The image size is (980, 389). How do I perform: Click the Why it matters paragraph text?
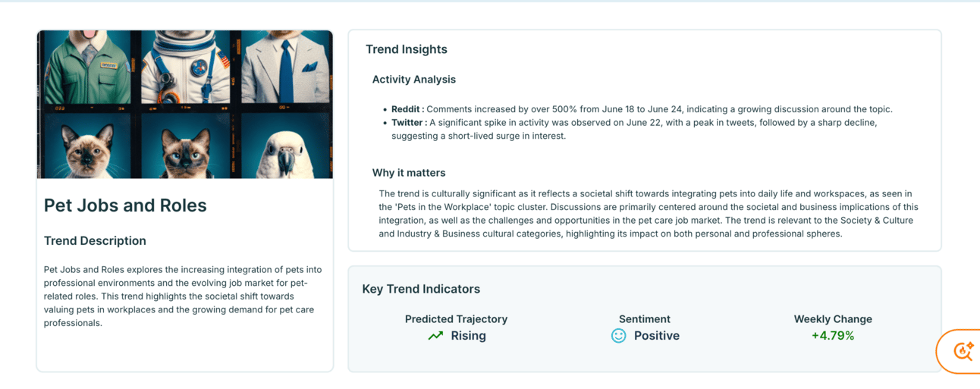pyautogui.click(x=649, y=214)
